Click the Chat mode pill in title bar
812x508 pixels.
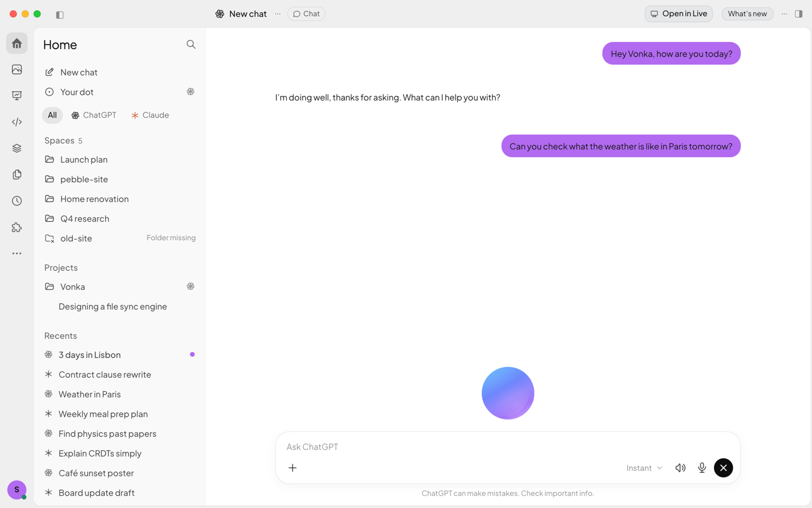(x=306, y=14)
